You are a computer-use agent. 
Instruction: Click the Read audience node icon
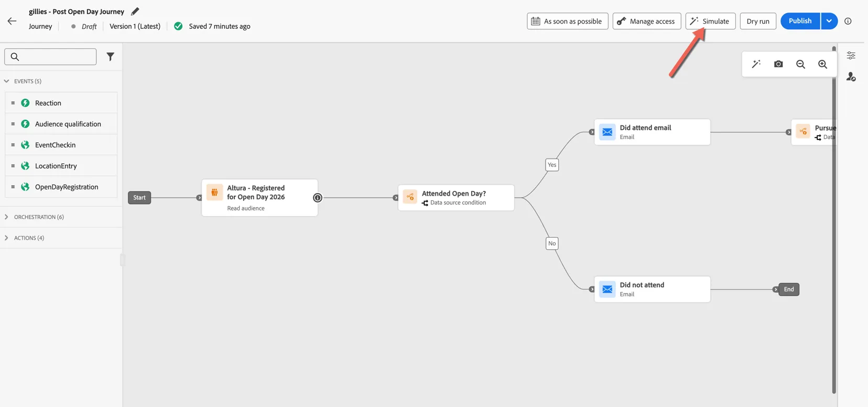[214, 192]
